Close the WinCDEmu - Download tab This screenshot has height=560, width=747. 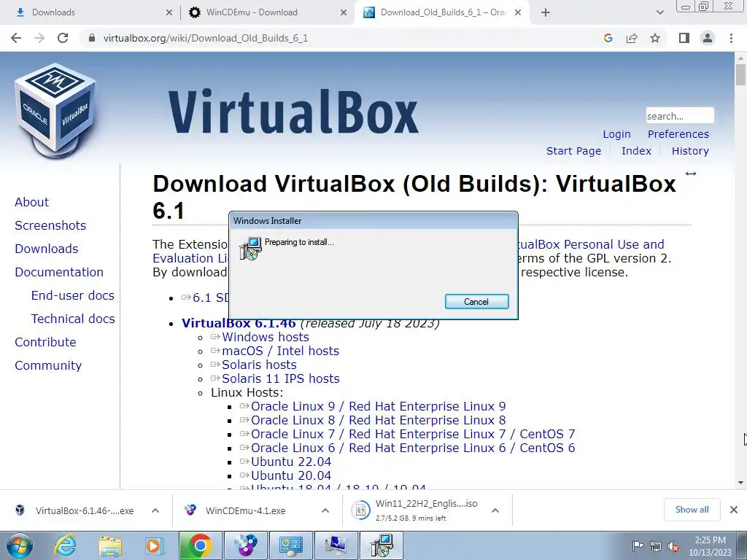coord(344,12)
